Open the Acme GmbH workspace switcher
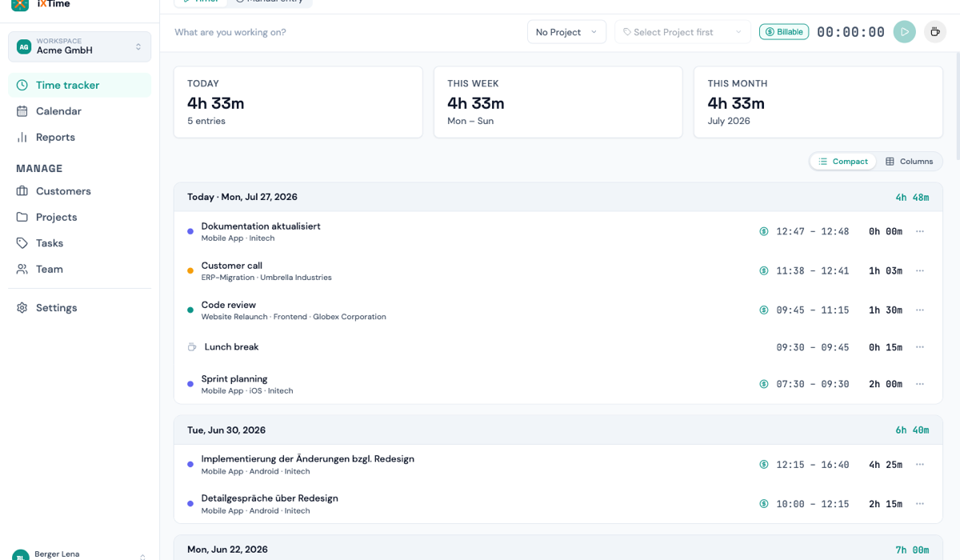This screenshot has width=960, height=560. click(79, 46)
